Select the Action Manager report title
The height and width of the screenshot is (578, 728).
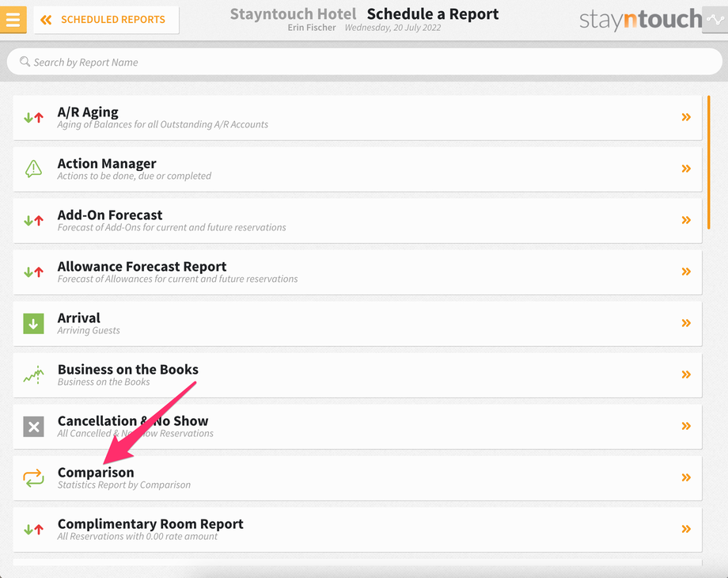coord(107,164)
